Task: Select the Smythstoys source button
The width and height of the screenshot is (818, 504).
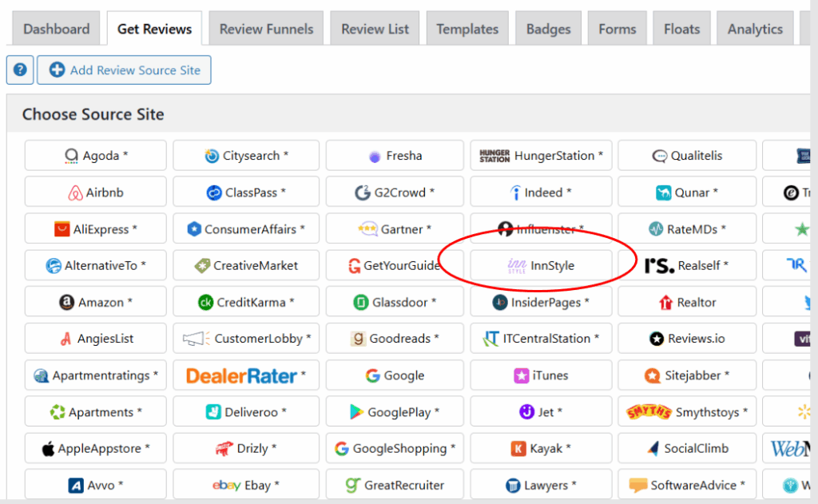Action: [687, 412]
